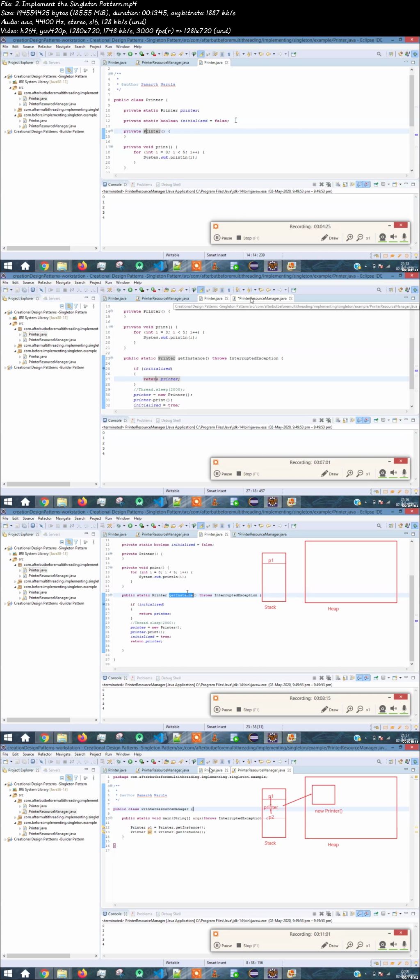Click Stop (F1) in the Recording 00:07:01 toolbar

[248, 474]
